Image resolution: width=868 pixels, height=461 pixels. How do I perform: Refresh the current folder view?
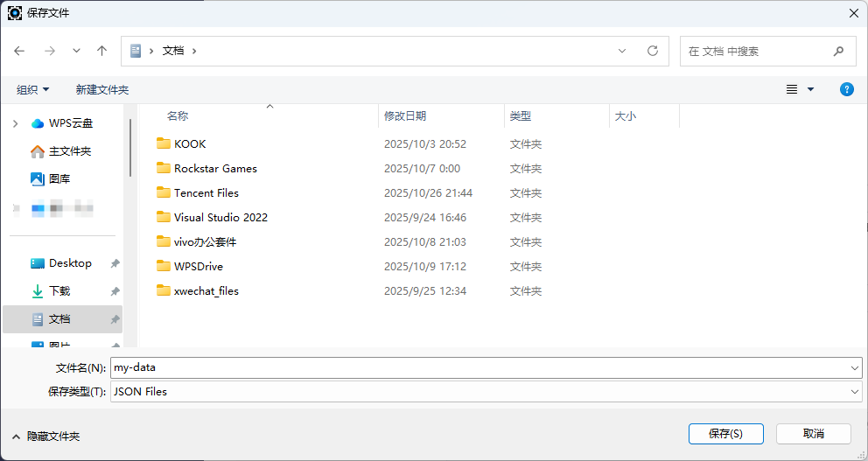point(652,51)
